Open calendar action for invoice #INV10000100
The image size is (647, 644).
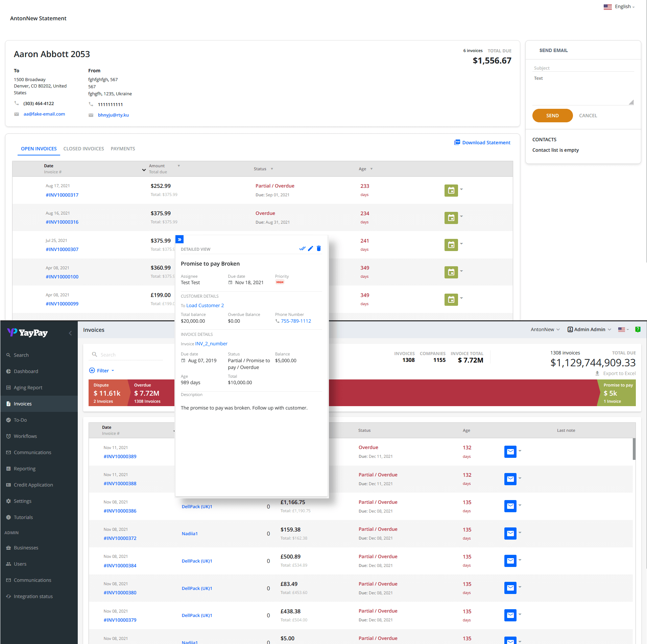451,272
